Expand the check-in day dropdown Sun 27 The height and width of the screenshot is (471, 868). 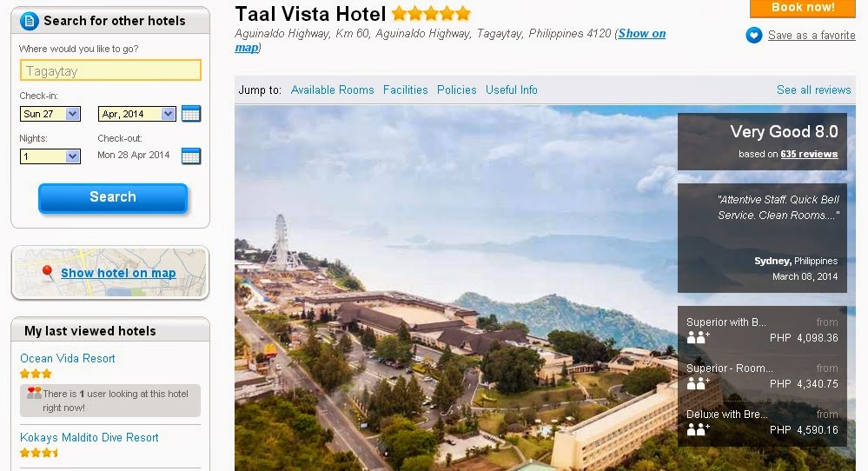[x=50, y=114]
